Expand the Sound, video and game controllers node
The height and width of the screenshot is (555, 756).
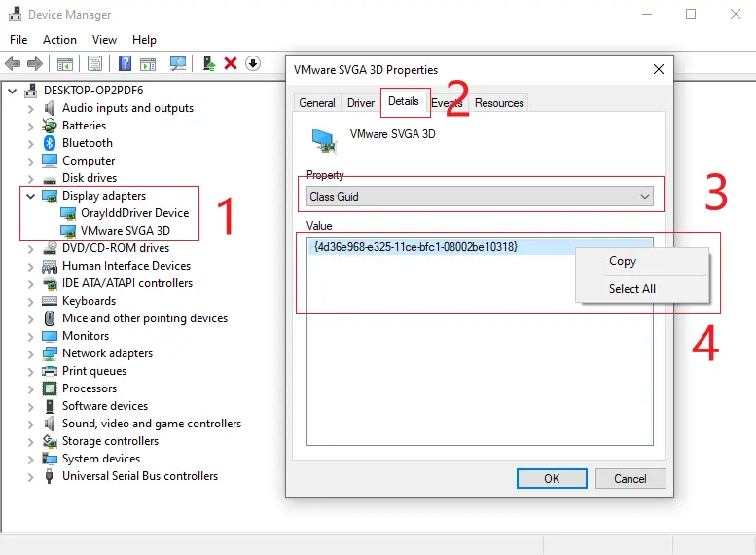tap(31, 425)
